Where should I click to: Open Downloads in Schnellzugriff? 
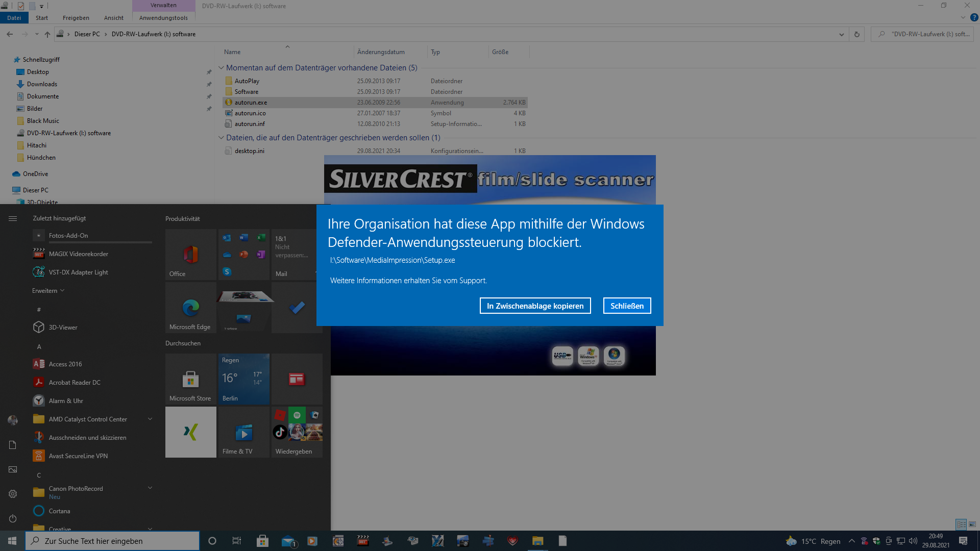pos(42,84)
